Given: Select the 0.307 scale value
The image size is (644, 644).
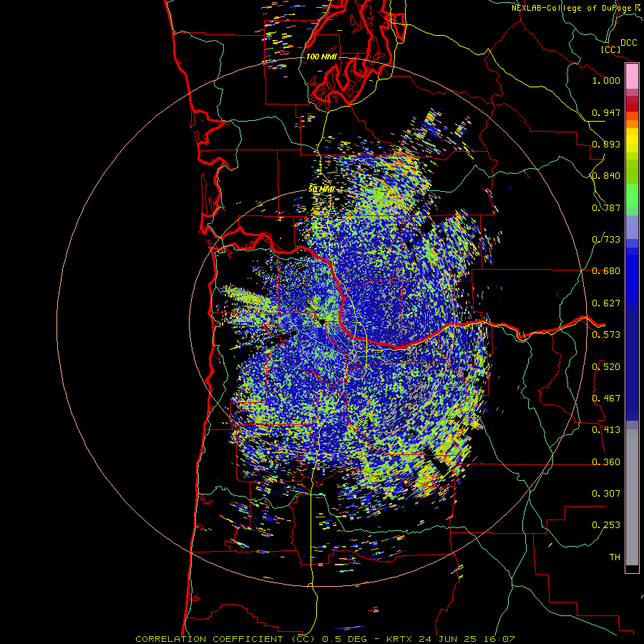Looking at the screenshot, I should pyautogui.click(x=606, y=493).
